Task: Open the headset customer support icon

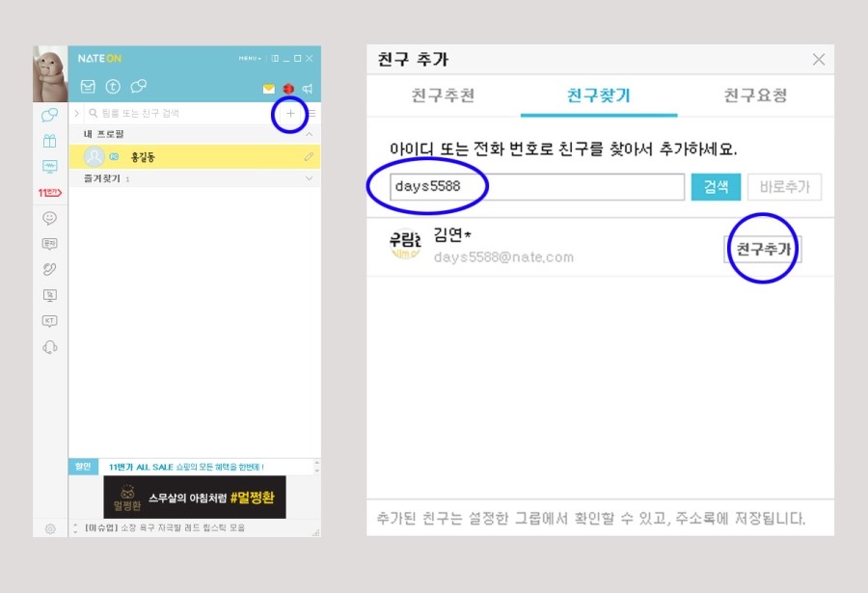Action: [50, 347]
